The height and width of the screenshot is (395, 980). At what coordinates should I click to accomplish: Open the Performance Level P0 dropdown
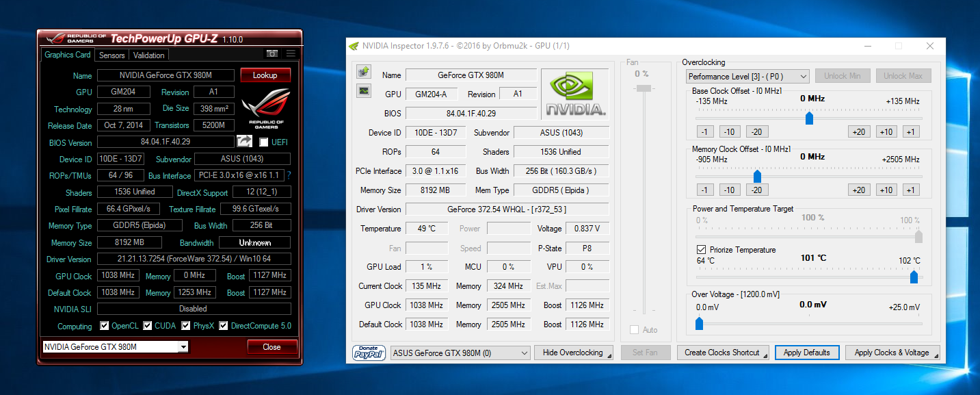click(747, 76)
